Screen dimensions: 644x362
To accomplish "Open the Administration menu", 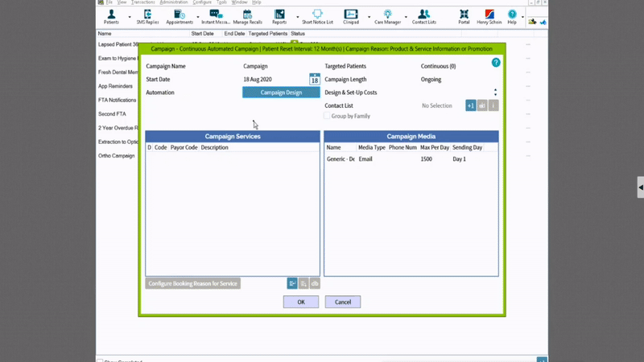I will pyautogui.click(x=173, y=2).
